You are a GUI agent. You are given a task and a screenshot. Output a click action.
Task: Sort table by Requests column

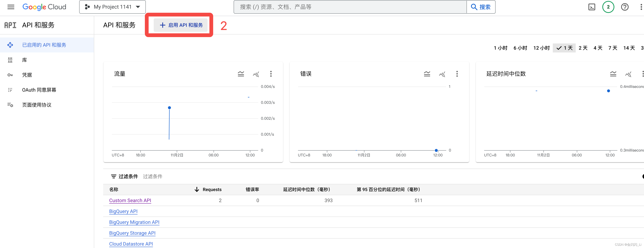point(212,189)
